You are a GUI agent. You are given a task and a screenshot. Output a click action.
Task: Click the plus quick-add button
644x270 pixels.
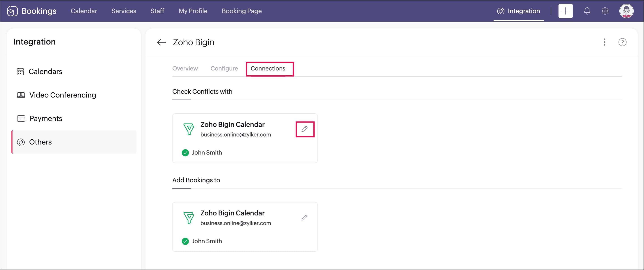pos(565,11)
